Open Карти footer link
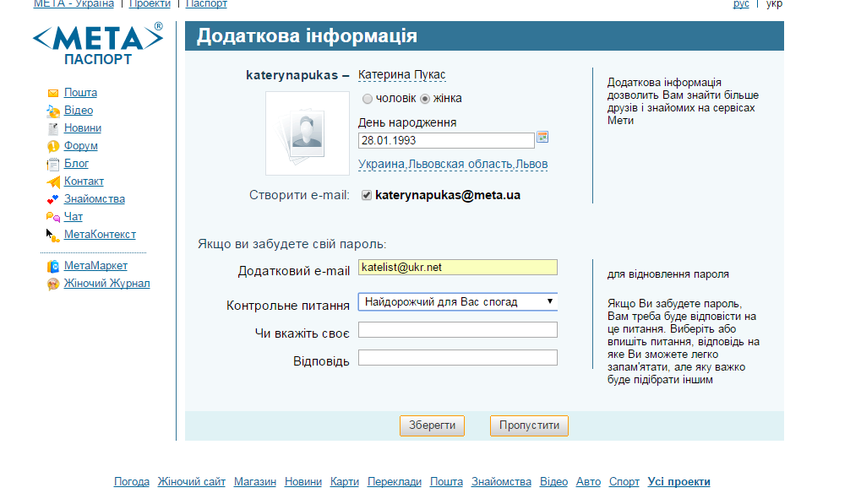Image resolution: width=861 pixels, height=504 pixels. tap(344, 481)
